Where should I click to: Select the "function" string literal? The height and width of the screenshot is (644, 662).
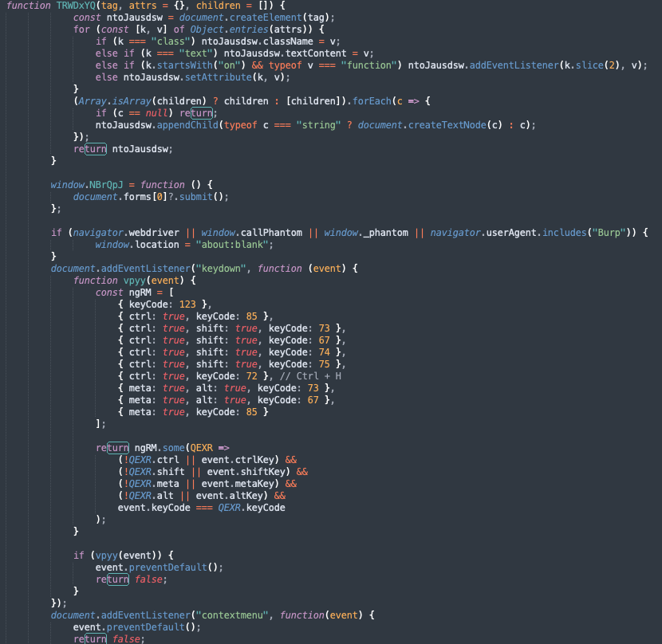tap(369, 65)
